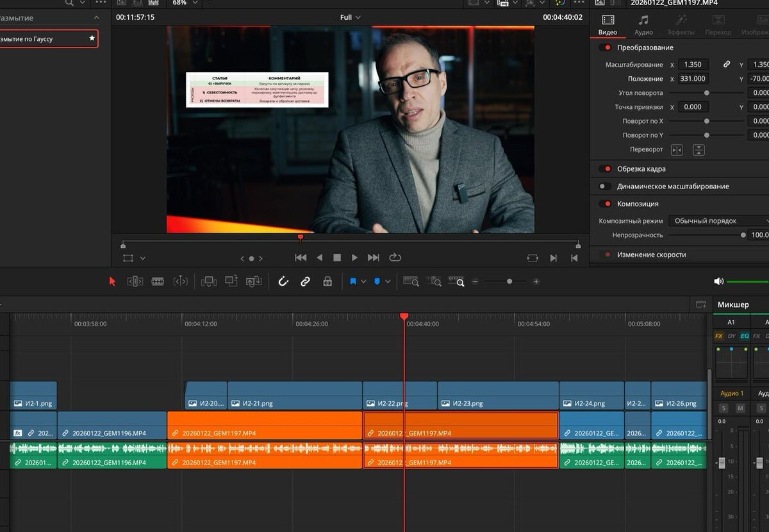
Task: Activate the Dynamic Trim mode tool
Action: click(x=158, y=281)
